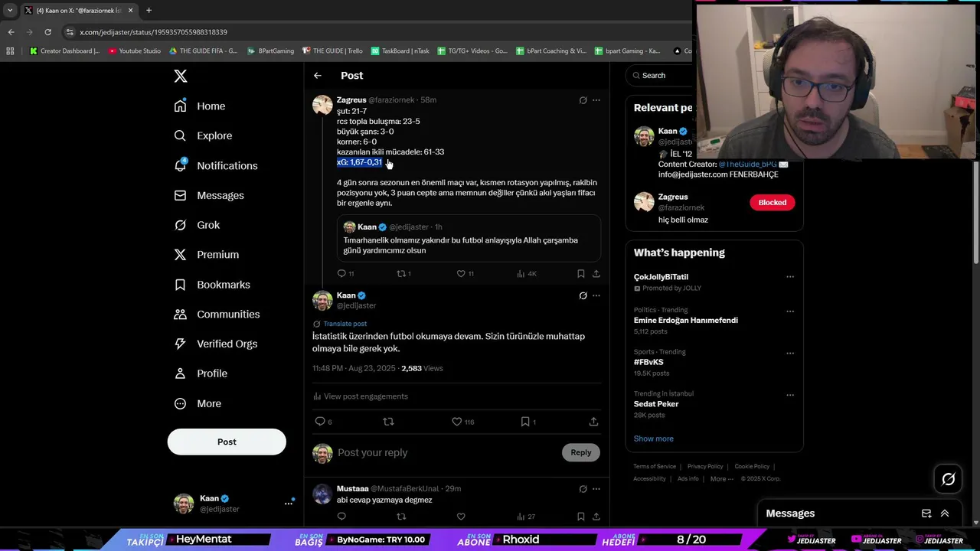Screen dimensions: 980x551
Task: Expand the Messages drawer
Action: 945,514
